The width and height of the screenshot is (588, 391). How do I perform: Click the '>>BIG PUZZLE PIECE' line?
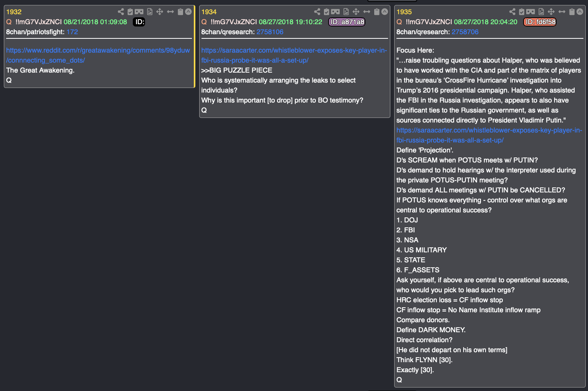pyautogui.click(x=237, y=70)
